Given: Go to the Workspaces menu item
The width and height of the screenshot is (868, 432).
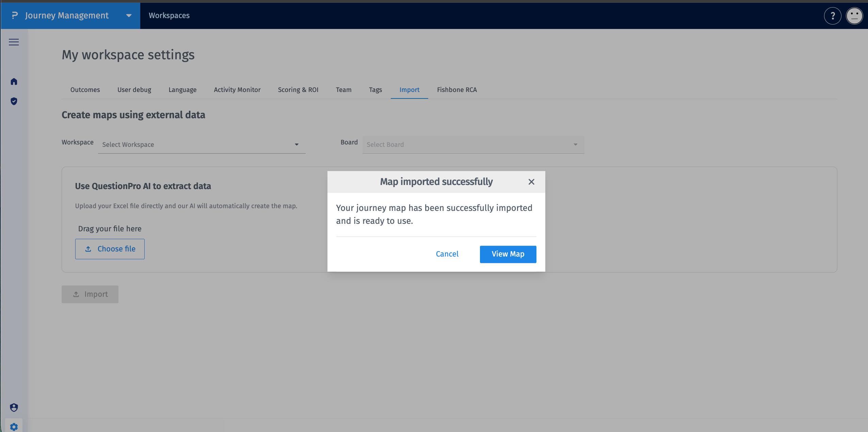Looking at the screenshot, I should pyautogui.click(x=169, y=16).
